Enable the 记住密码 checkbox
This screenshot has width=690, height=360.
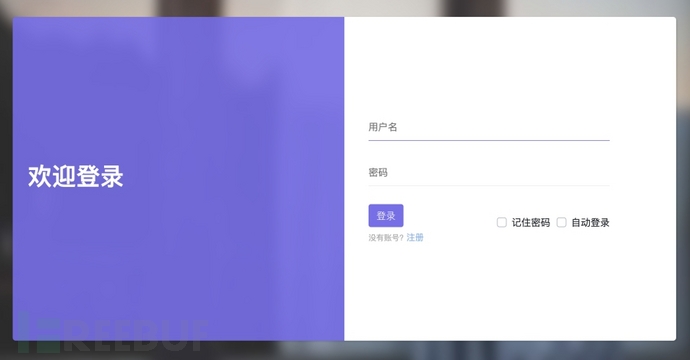click(502, 222)
